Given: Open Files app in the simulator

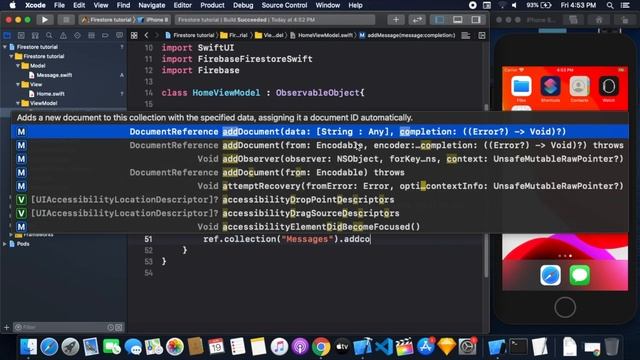Looking at the screenshot, I should (521, 86).
